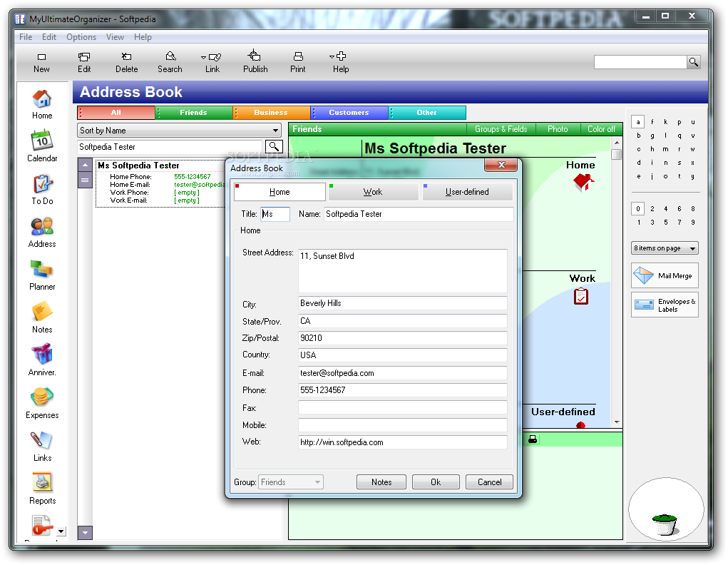Viewport: 728px width, 565px height.
Task: Close the Address Book dialog
Action: pos(501,165)
